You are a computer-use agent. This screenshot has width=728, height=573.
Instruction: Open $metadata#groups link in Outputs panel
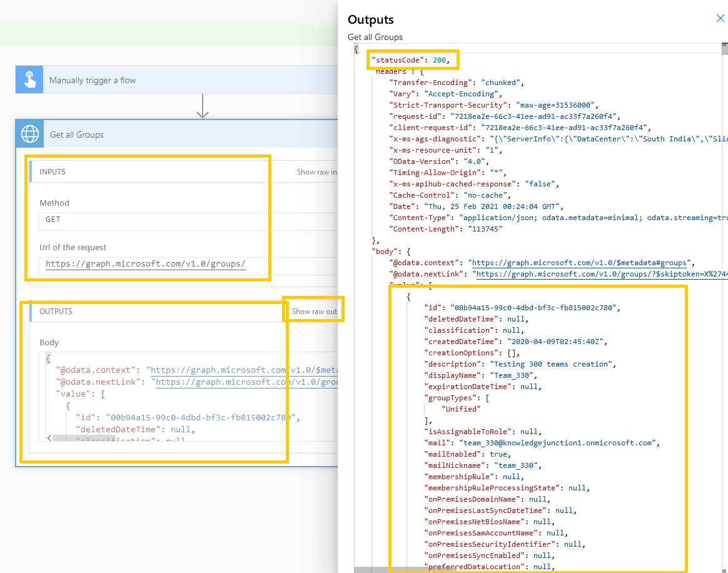[579, 263]
